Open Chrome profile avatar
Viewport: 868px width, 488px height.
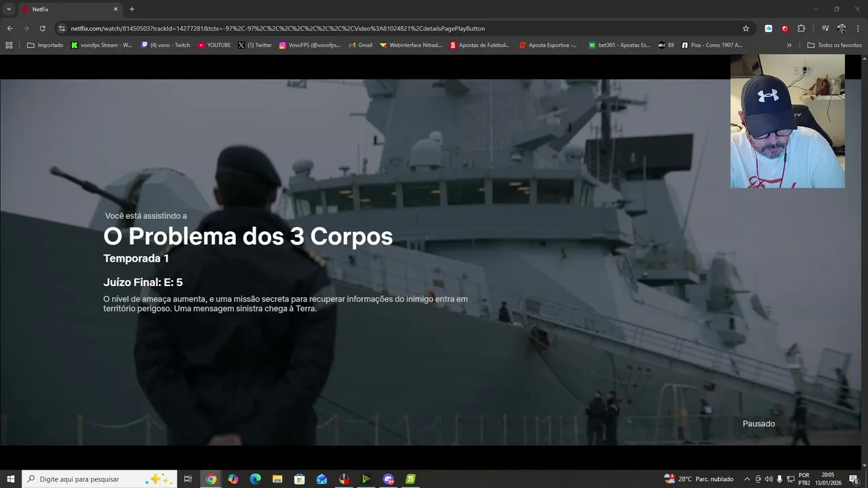[842, 28]
